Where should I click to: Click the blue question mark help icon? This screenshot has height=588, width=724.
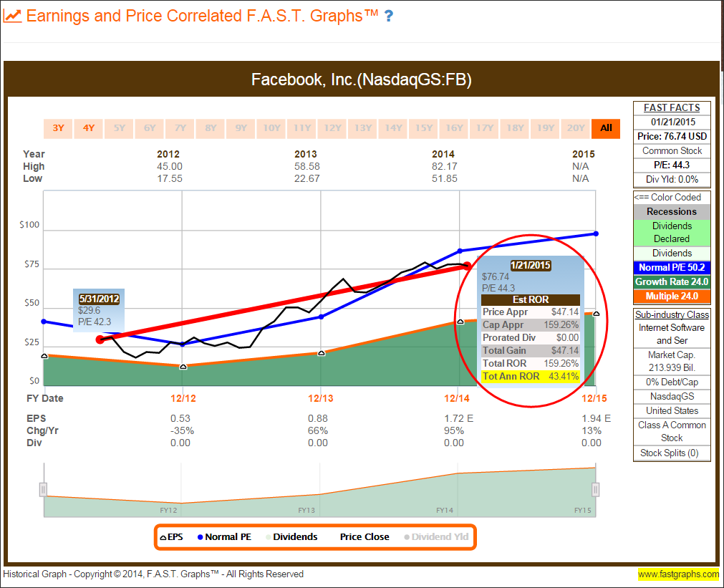tap(389, 16)
